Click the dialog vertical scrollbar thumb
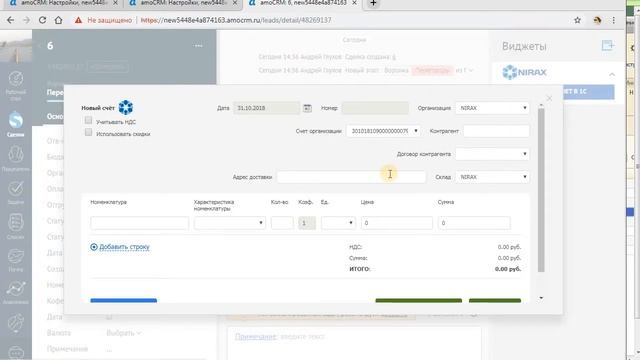Viewport: 640px width, 360px height. coord(541,190)
